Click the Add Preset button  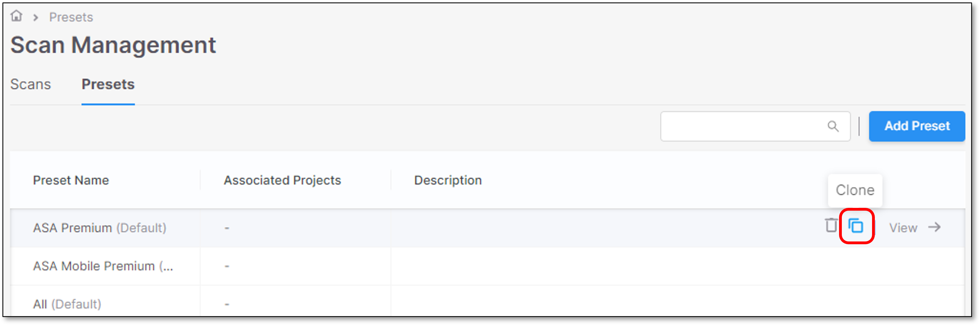pyautogui.click(x=917, y=126)
